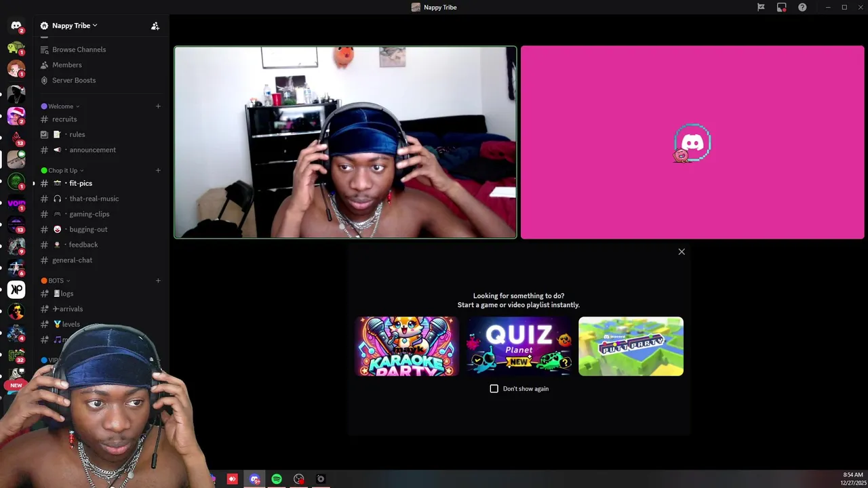Click the invite people icon beside Nappy Tribe
Image resolution: width=868 pixels, height=488 pixels.
(155, 26)
